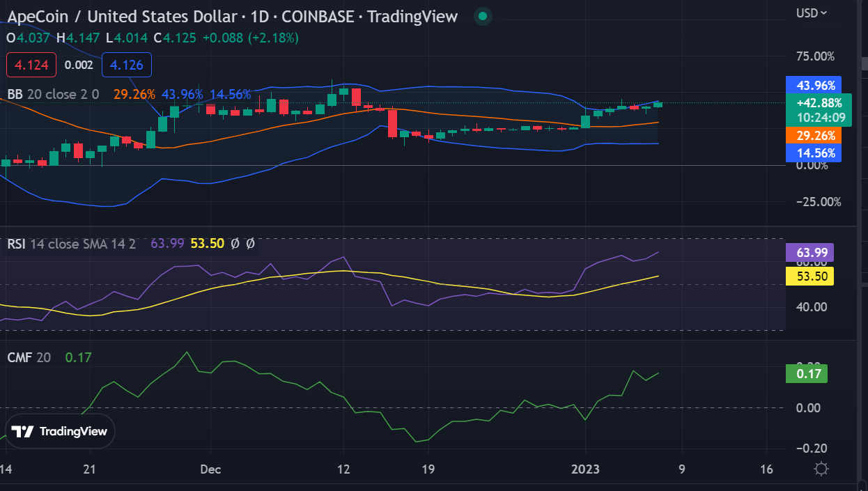
Task: Select the BB 20 close 2 0 indicator legend
Action: point(53,94)
